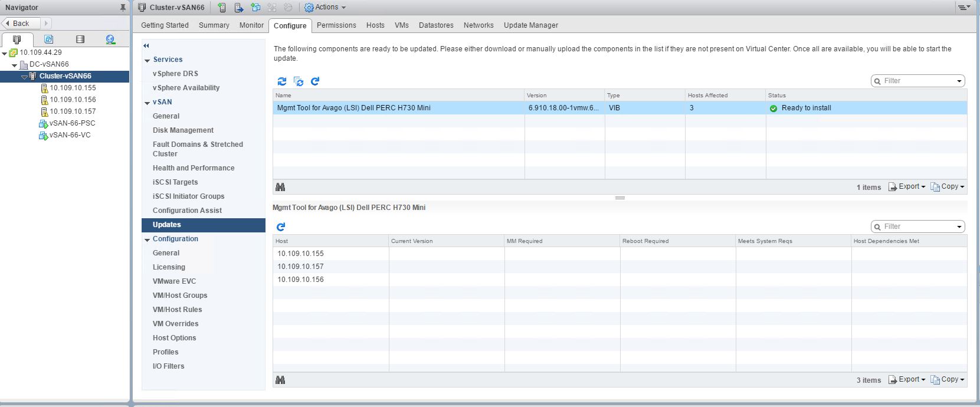Click the add host toolbar icon
The height and width of the screenshot is (407, 980).
click(x=222, y=8)
